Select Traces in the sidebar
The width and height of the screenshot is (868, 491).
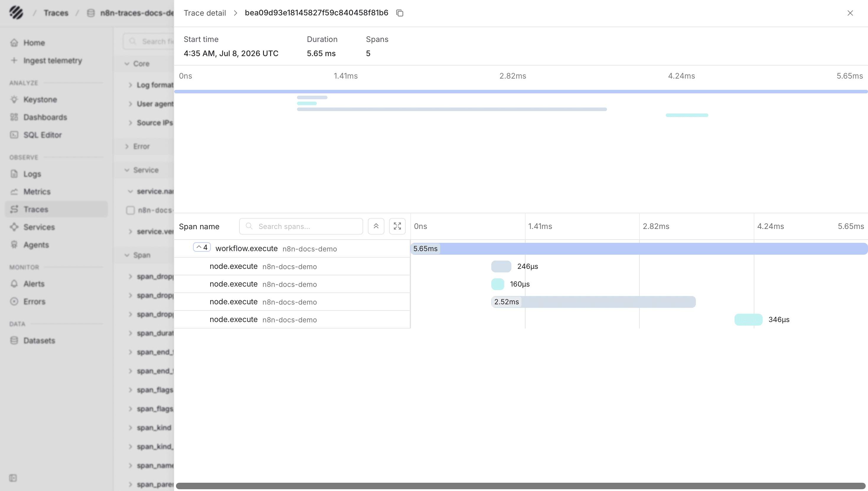[x=56, y=209]
